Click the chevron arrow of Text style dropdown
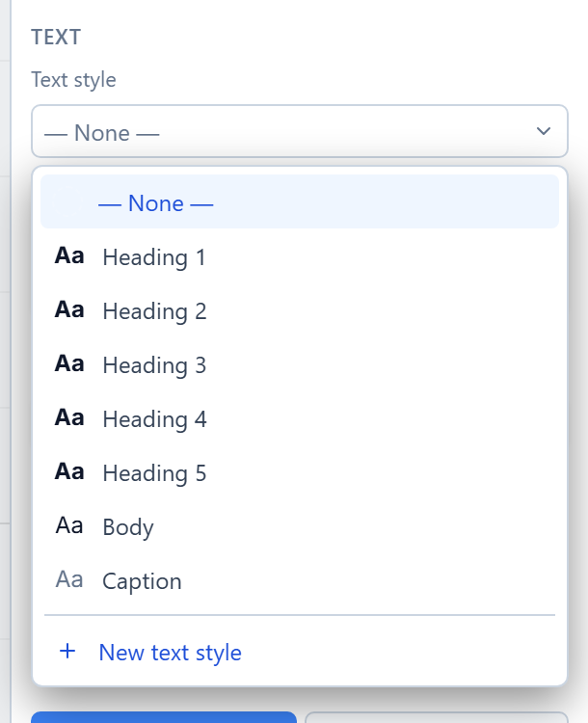 pos(544,131)
